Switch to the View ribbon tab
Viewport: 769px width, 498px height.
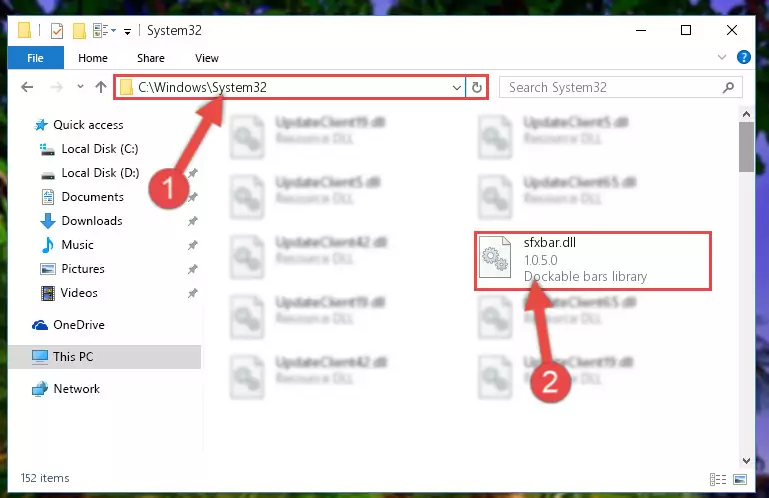pos(206,58)
